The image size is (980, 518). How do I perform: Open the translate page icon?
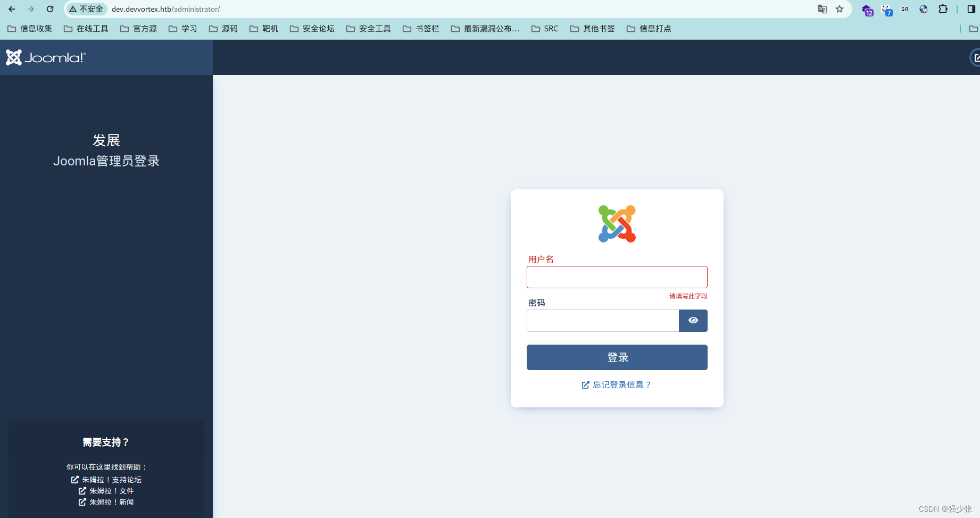(823, 9)
